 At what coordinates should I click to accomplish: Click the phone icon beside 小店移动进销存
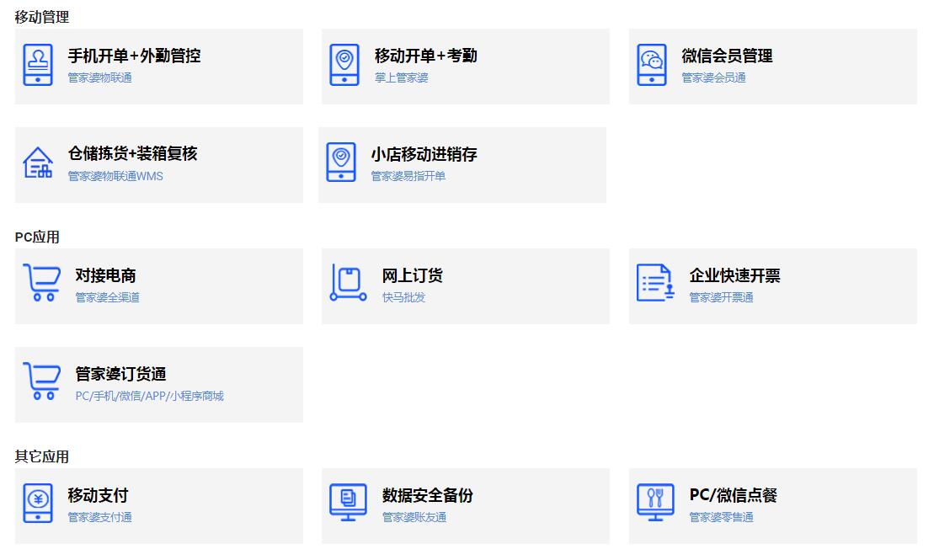pyautogui.click(x=340, y=163)
